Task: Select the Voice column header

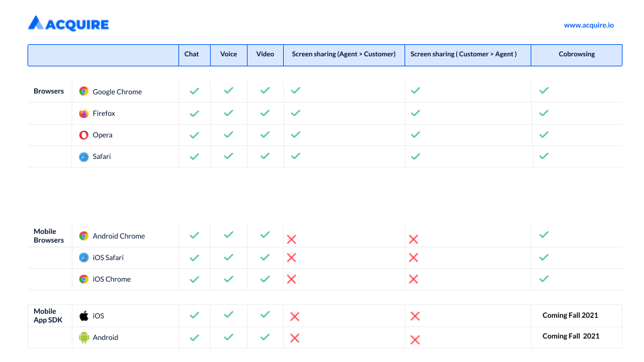Action: point(228,54)
